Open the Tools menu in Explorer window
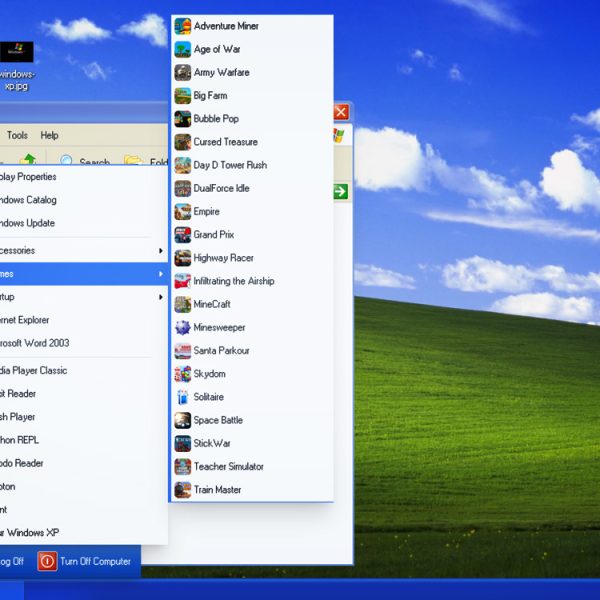600x600 pixels. 17,135
